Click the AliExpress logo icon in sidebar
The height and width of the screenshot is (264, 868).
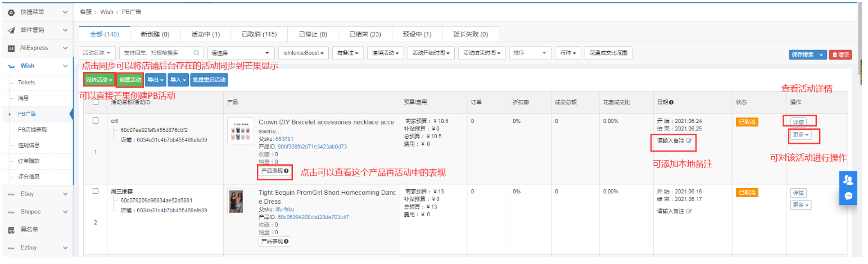11,48
